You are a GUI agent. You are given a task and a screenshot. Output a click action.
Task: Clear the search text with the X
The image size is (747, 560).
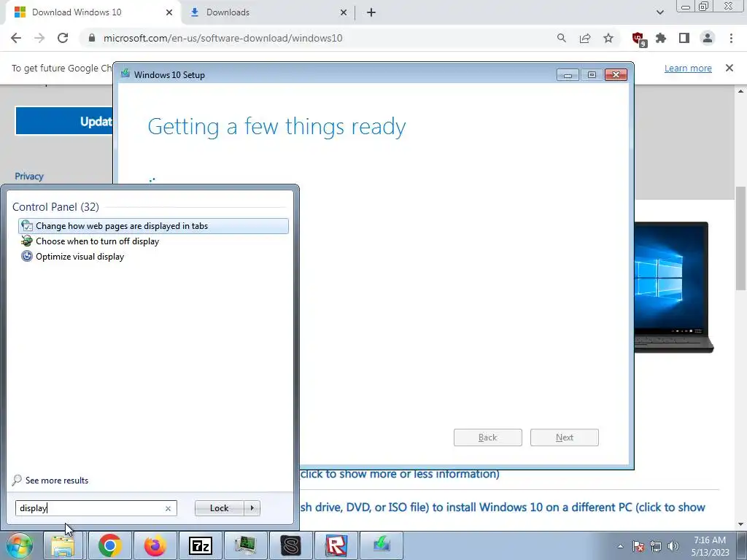tap(169, 508)
